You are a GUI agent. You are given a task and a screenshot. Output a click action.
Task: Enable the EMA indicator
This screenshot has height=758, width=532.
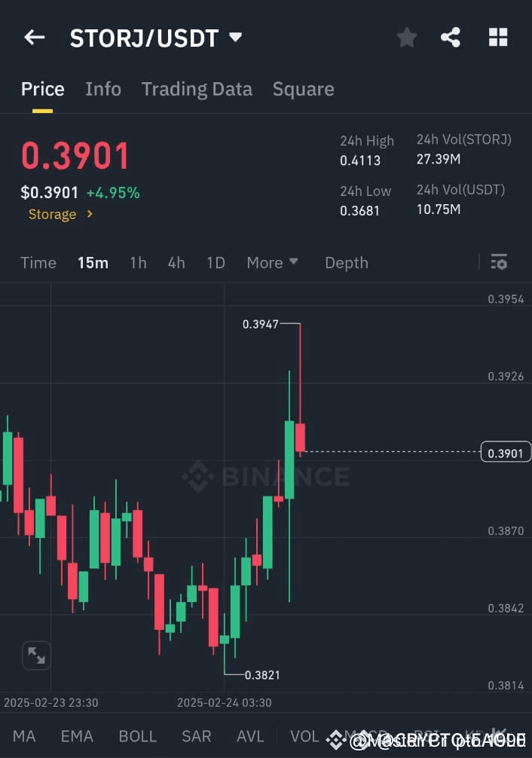(x=76, y=736)
